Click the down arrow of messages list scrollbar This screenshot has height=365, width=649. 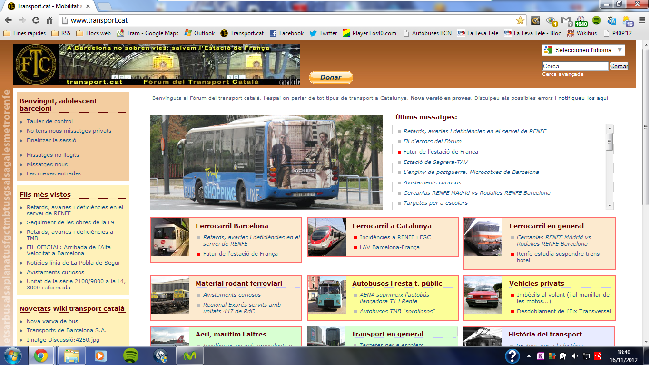610,205
